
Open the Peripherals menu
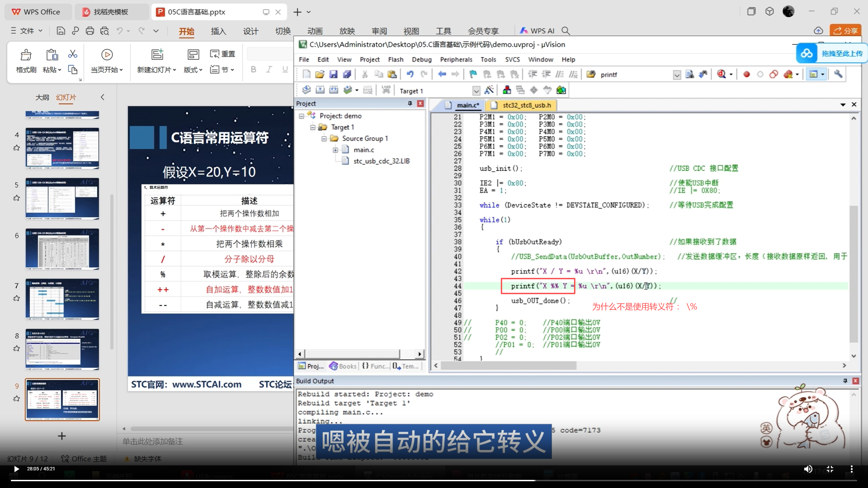pos(456,59)
